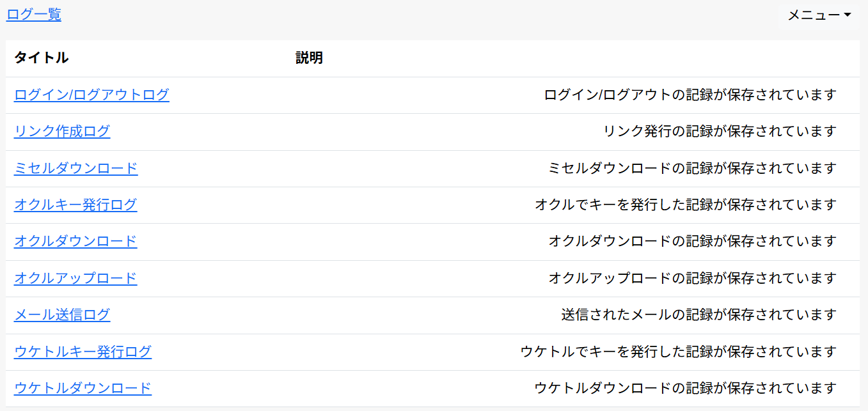Click the 説明 column header
868x411 pixels.
[309, 58]
